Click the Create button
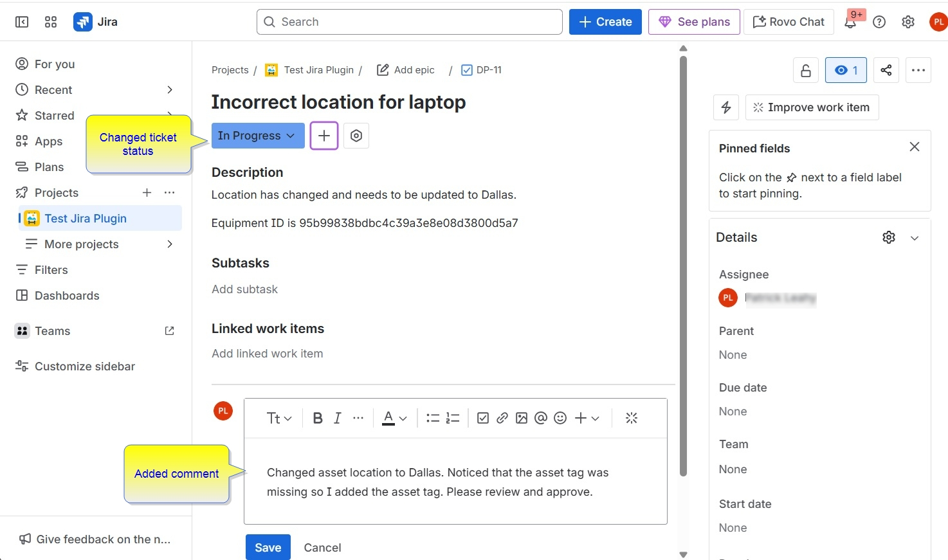 pos(605,21)
